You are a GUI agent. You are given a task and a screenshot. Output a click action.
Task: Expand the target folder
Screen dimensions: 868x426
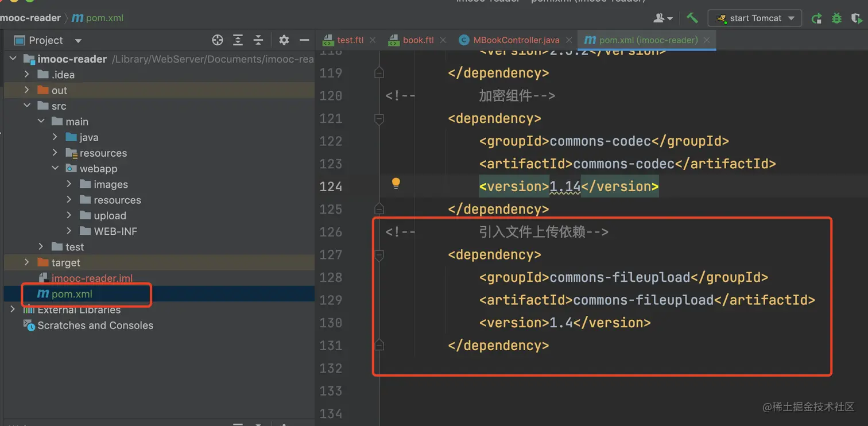pos(27,262)
